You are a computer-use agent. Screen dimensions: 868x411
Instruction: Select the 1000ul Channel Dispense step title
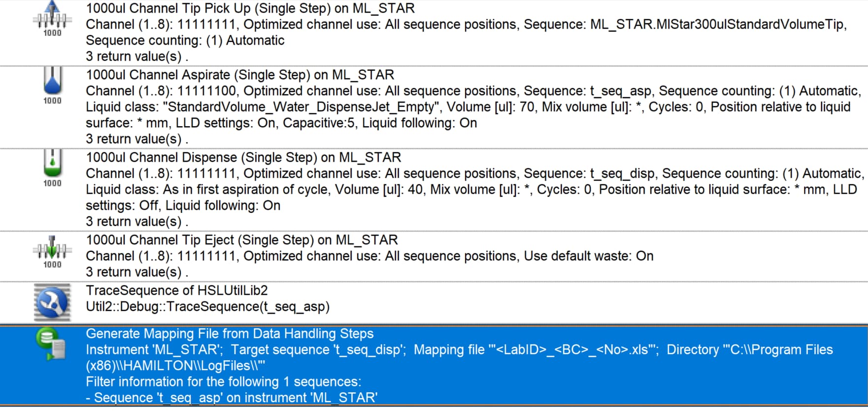(x=243, y=157)
